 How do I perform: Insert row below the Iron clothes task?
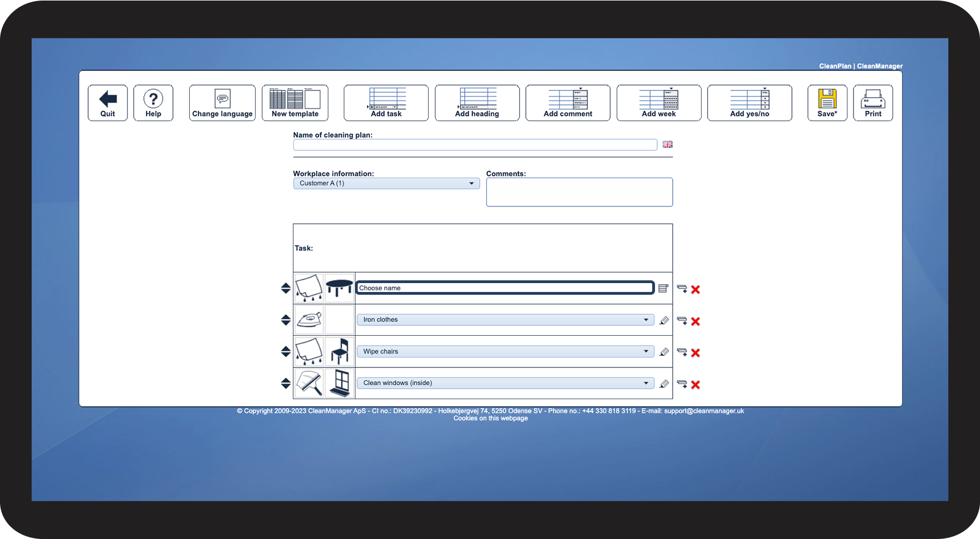pyautogui.click(x=682, y=321)
